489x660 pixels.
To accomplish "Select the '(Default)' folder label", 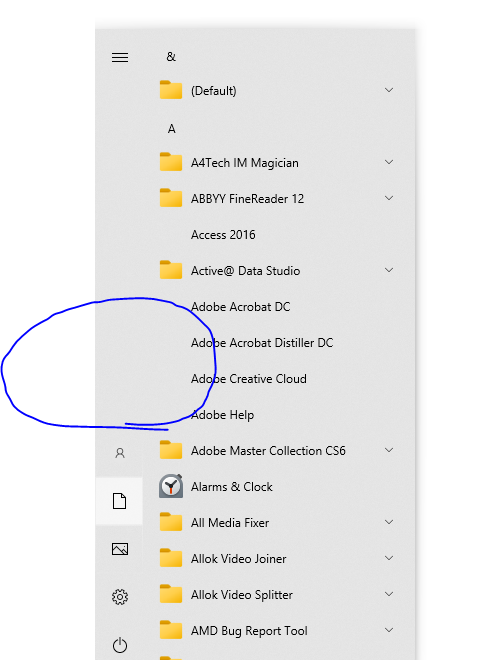I will pos(213,90).
